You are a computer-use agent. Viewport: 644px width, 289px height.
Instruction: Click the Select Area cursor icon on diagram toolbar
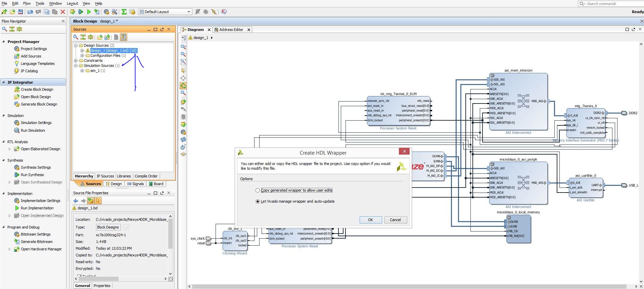pos(183,71)
